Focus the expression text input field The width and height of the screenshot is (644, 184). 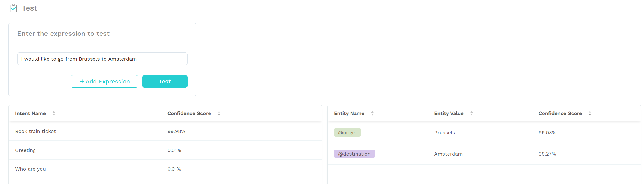pyautogui.click(x=102, y=59)
